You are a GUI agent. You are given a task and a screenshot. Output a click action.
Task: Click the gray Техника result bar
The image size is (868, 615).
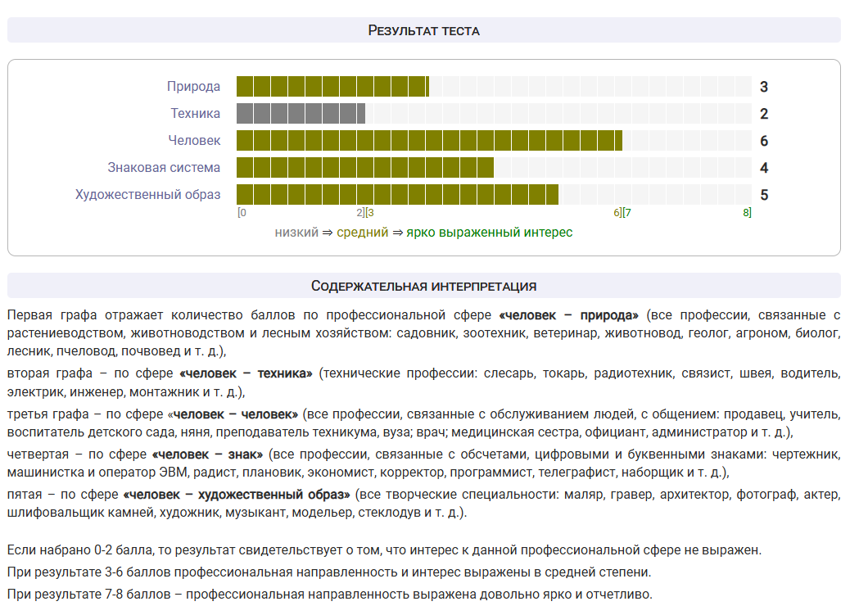pos(301,113)
